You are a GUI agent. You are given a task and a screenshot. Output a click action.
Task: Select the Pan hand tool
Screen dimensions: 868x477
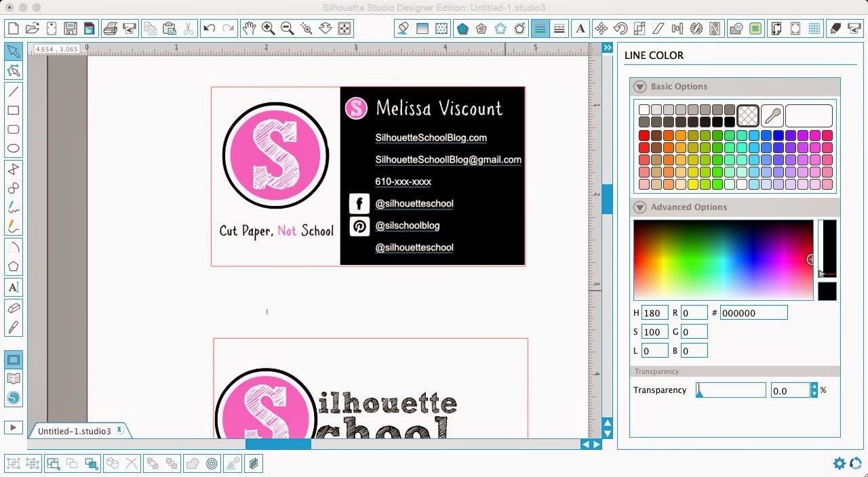tap(250, 28)
